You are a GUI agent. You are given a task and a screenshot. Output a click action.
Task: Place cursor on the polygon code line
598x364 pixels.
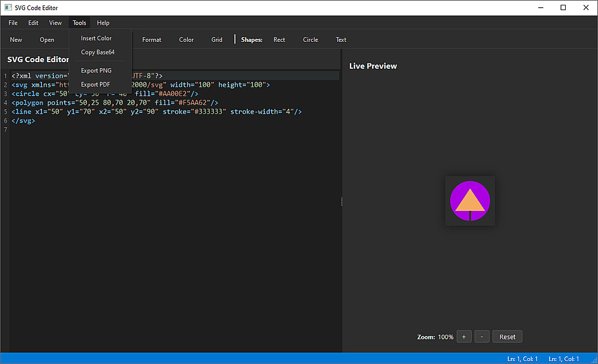tap(115, 103)
